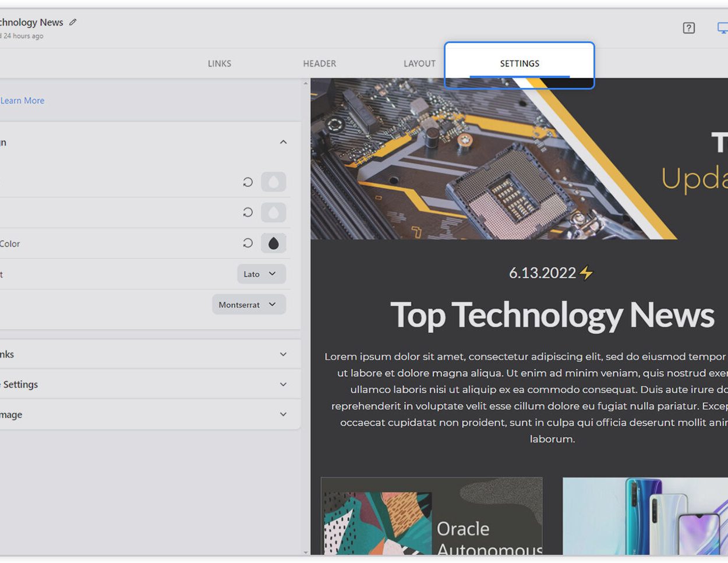Open the Montserrat font dropdown
This screenshot has height=563, width=728.
[249, 304]
